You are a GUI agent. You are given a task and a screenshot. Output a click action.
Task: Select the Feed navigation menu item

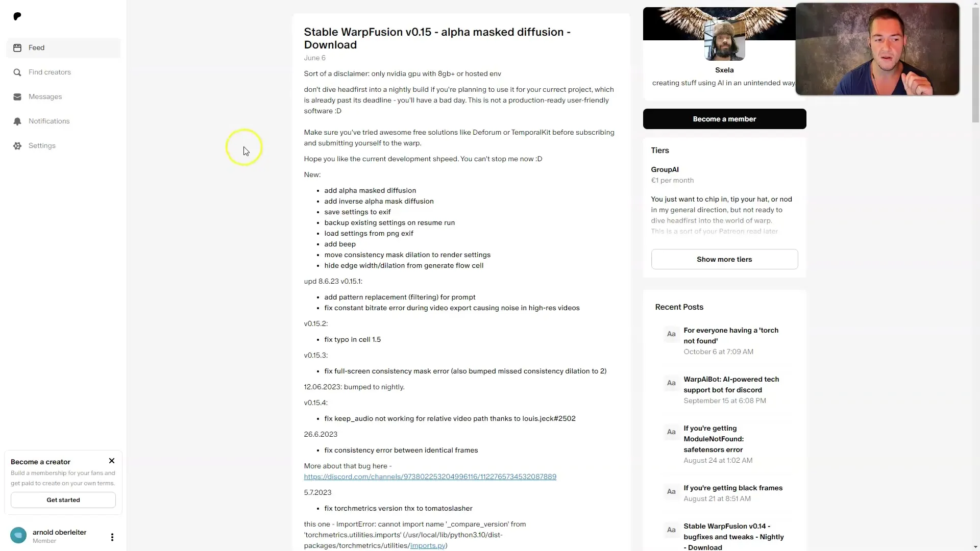click(63, 48)
